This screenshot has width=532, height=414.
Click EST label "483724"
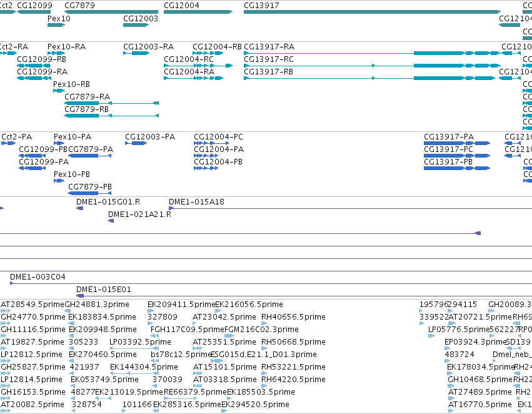[x=459, y=355]
